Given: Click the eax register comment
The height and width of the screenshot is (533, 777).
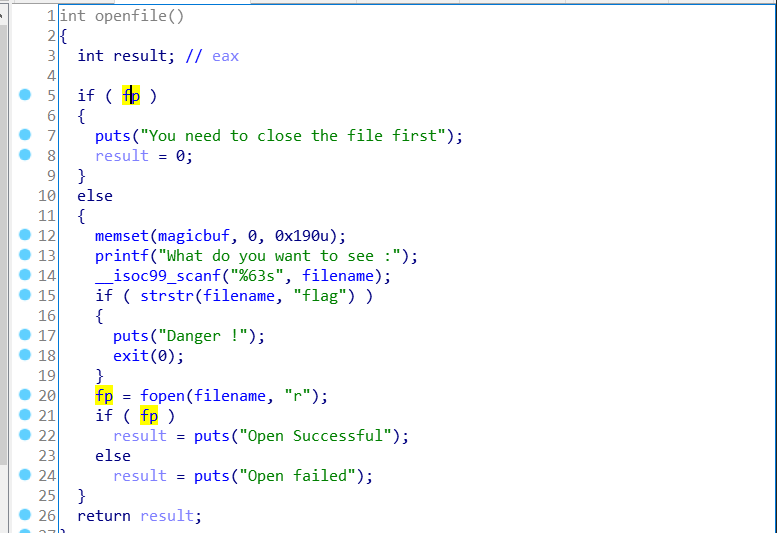Looking at the screenshot, I should [225, 56].
